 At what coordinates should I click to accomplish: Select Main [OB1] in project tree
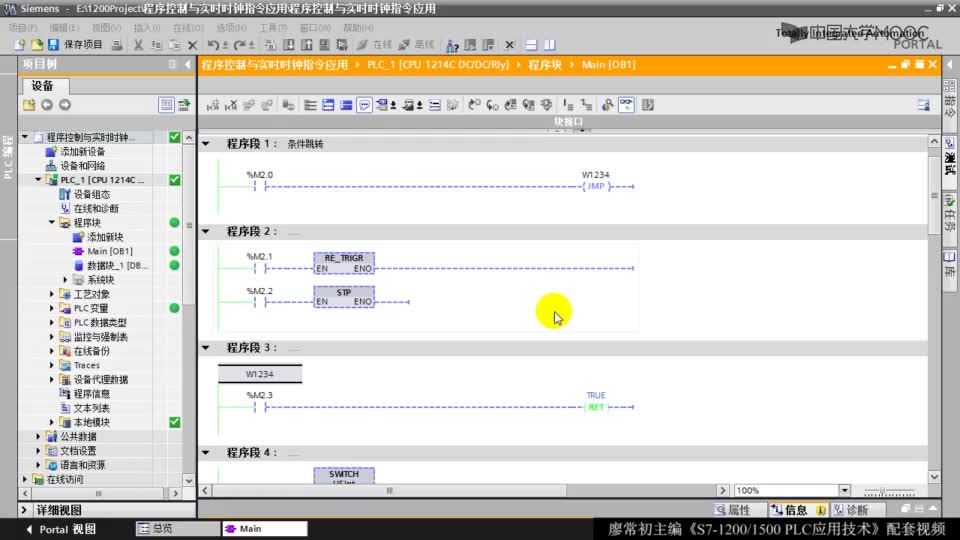coord(110,251)
